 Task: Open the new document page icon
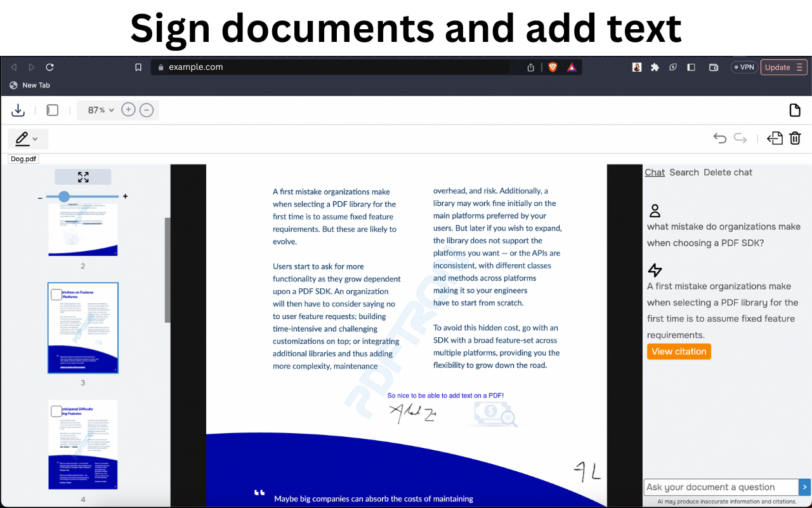pyautogui.click(x=795, y=110)
